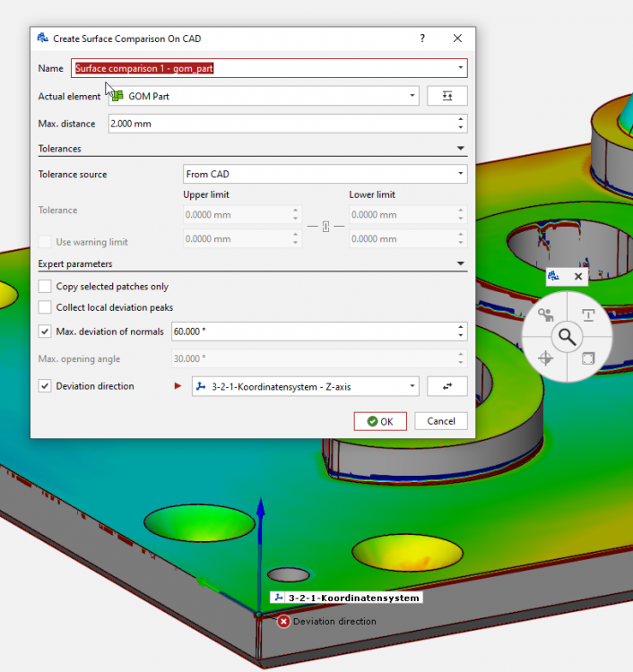Select the crosshair target icon in radial menu
Screen dimensions: 633x672
point(545,358)
